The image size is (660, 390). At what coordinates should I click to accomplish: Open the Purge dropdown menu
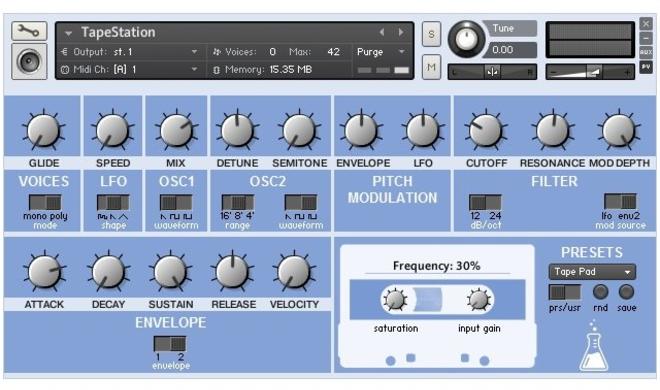click(381, 52)
